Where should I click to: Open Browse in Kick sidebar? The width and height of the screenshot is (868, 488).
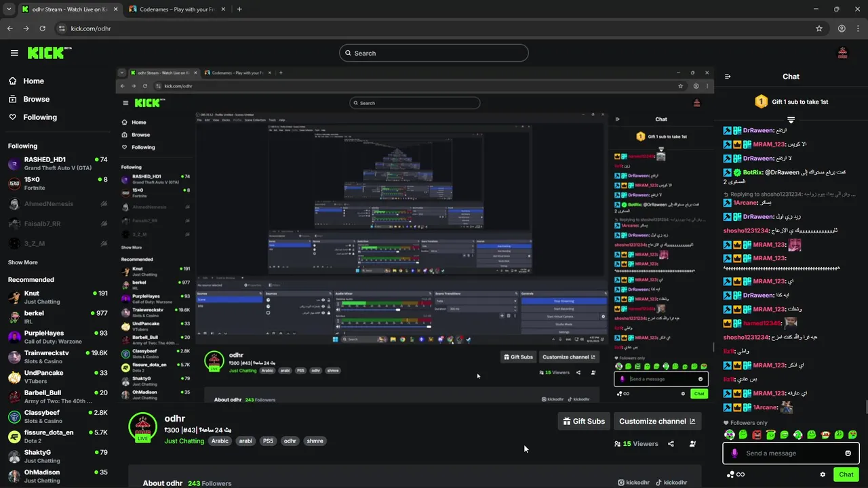point(29,99)
